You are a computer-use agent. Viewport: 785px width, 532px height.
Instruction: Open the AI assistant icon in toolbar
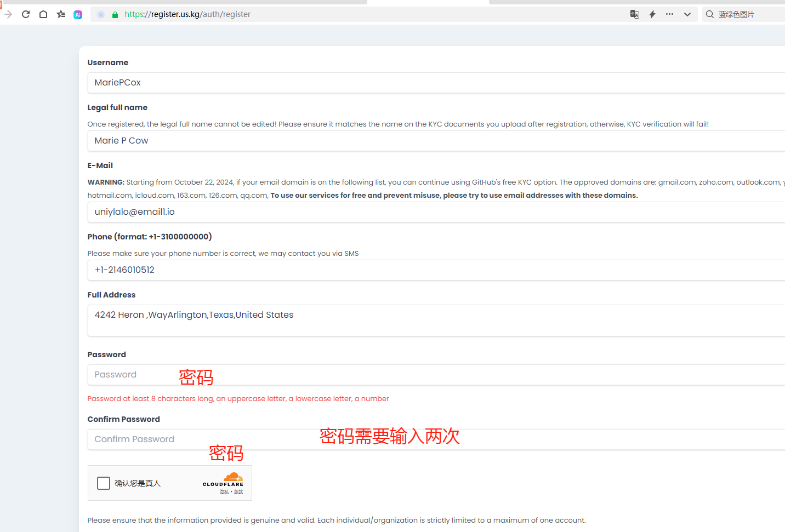(x=78, y=15)
